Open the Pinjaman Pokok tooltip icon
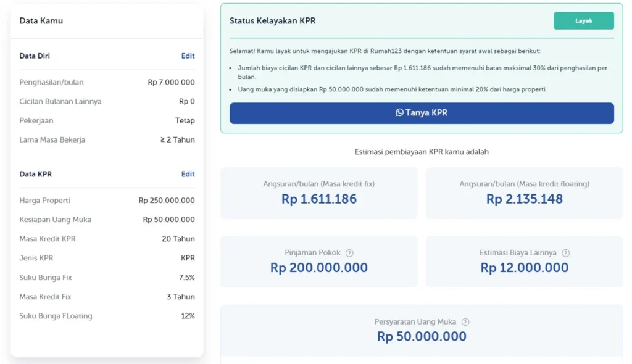The width and height of the screenshot is (632, 364). (x=349, y=252)
